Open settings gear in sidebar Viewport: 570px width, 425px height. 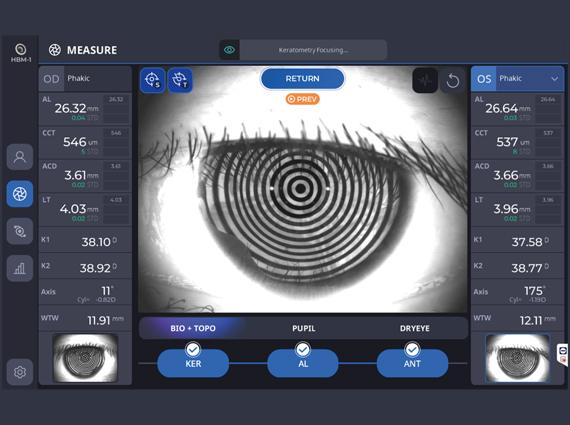[x=20, y=372]
